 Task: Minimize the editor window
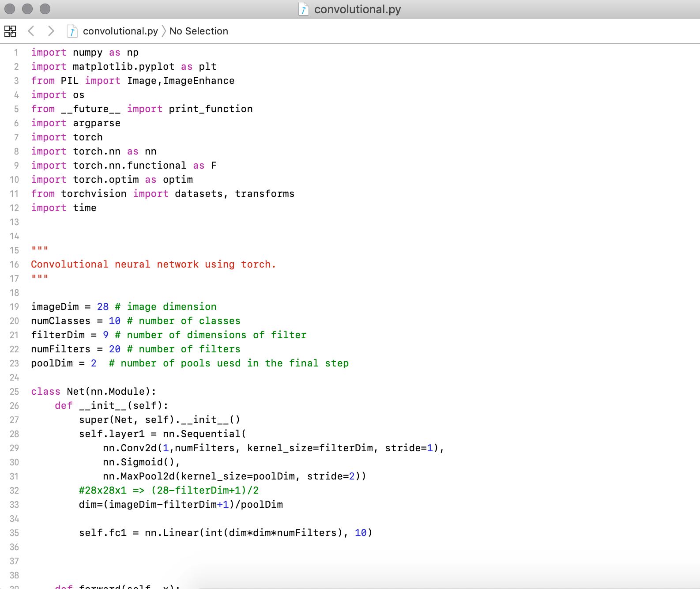click(27, 8)
